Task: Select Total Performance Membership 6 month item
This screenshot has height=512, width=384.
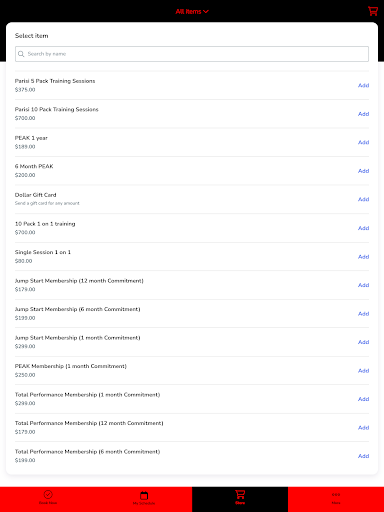Action: 192,456
